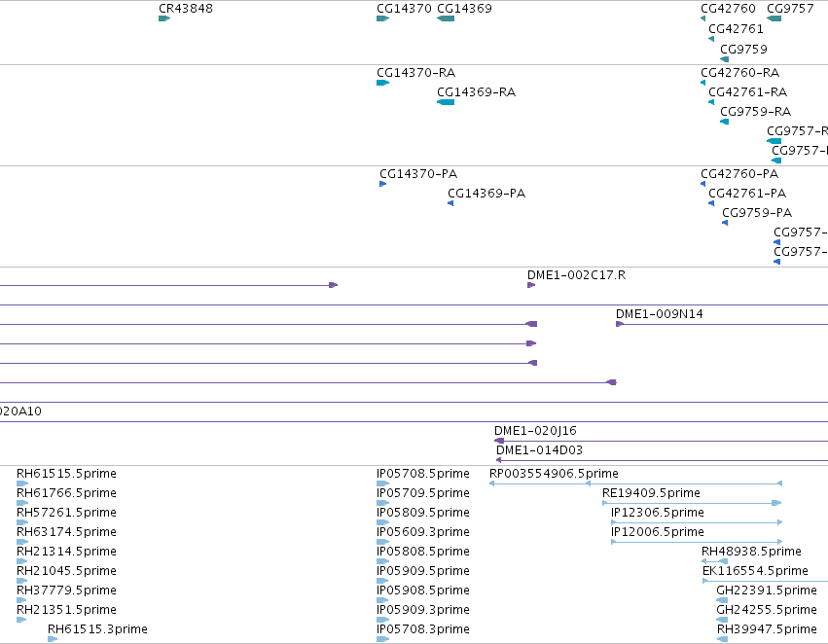Click the GH22391.5prime EST glyph
The height and width of the screenshot is (644, 828).
click(722, 600)
